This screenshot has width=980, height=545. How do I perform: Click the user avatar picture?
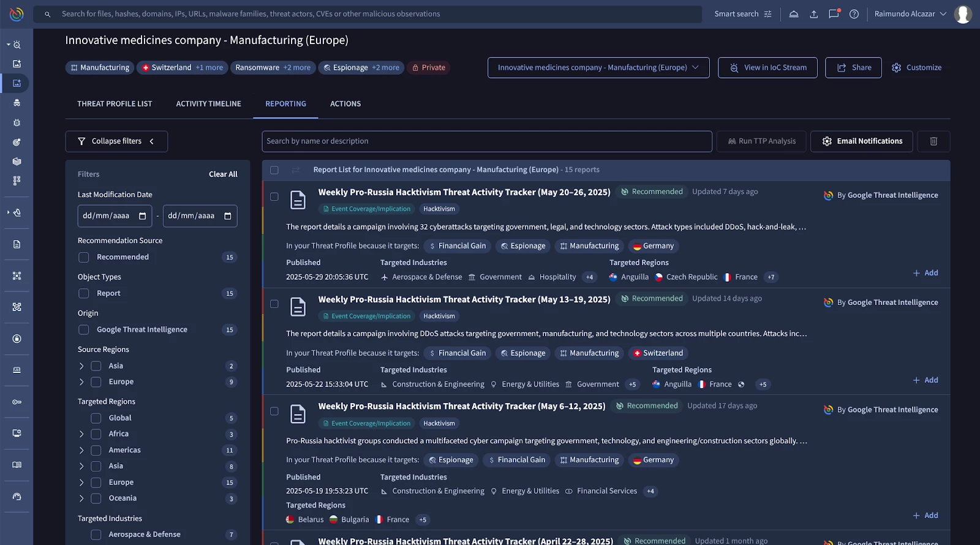click(963, 13)
